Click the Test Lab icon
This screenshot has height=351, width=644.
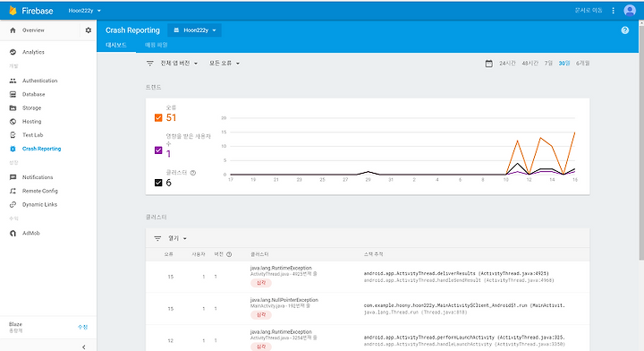click(x=13, y=135)
